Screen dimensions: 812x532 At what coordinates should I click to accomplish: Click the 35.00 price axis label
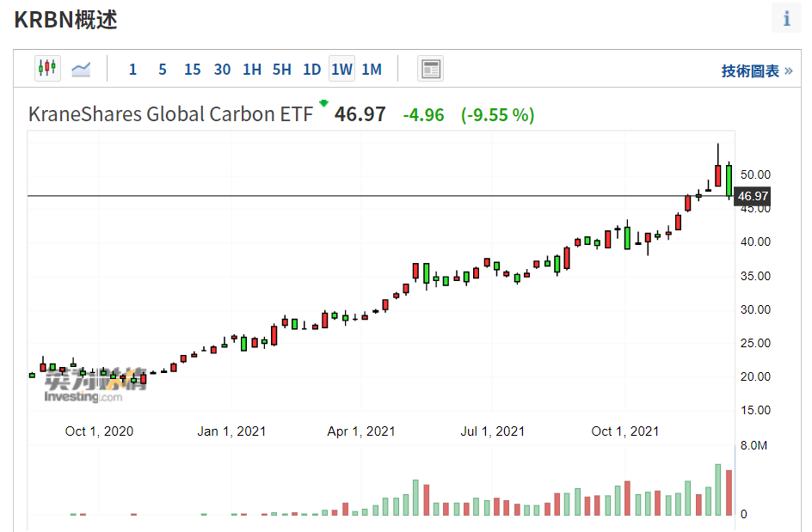(755, 276)
